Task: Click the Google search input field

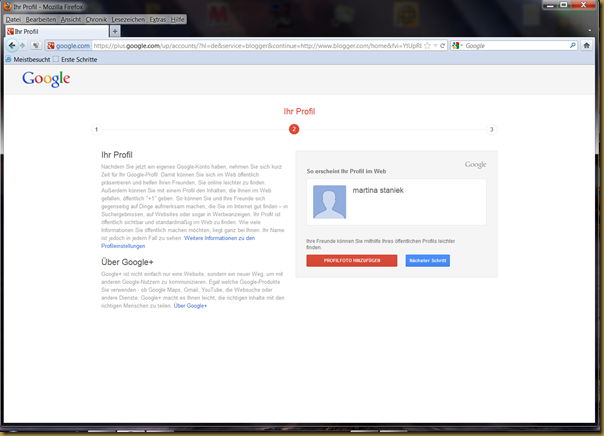Action: pos(516,45)
